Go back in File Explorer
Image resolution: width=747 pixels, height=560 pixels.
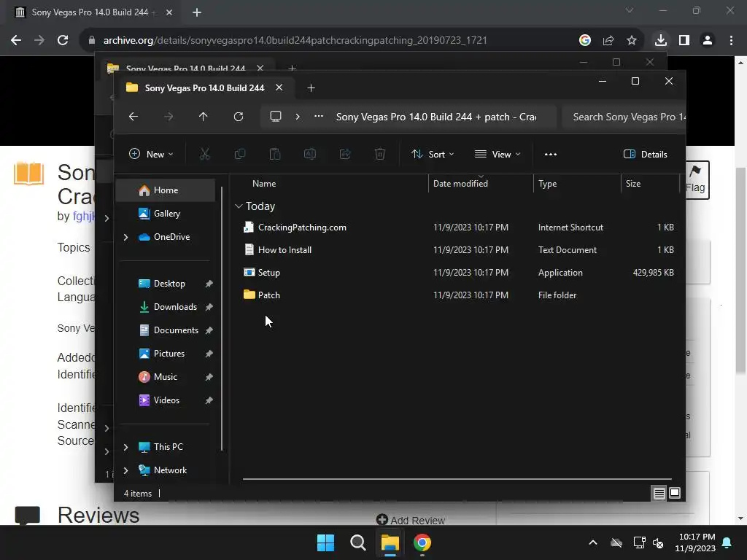click(133, 117)
